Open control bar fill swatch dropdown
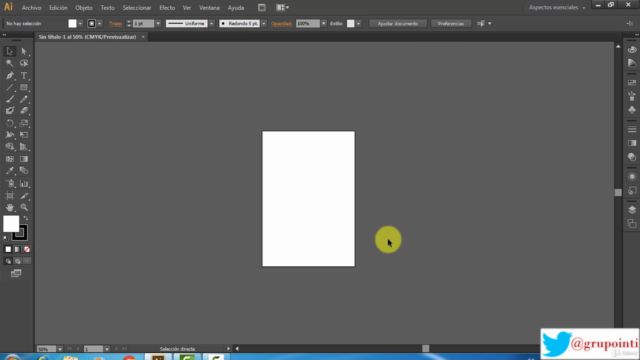The height and width of the screenshot is (360, 640). click(80, 24)
